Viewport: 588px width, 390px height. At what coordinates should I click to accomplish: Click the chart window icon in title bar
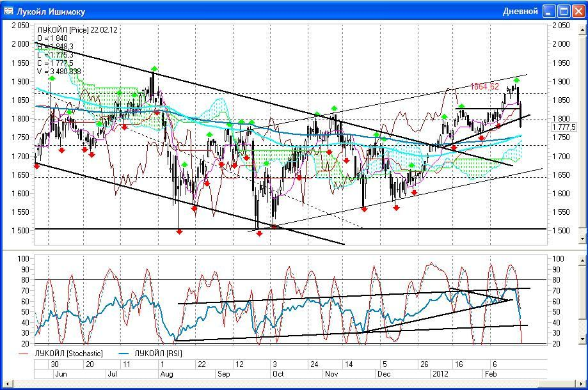tap(8, 12)
